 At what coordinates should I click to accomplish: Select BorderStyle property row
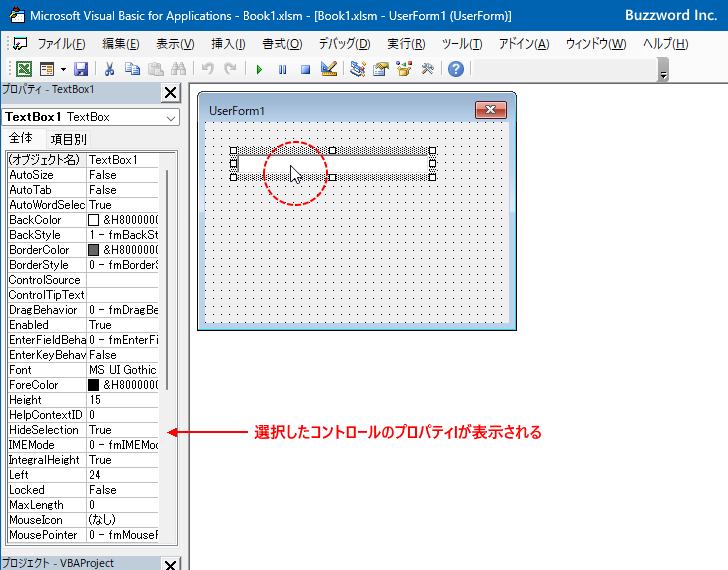click(x=83, y=265)
